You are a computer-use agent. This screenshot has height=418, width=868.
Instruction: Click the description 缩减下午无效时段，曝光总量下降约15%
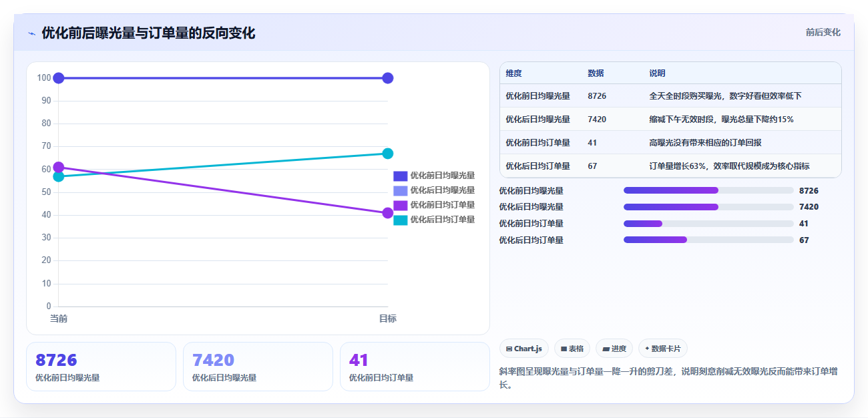[x=721, y=120]
